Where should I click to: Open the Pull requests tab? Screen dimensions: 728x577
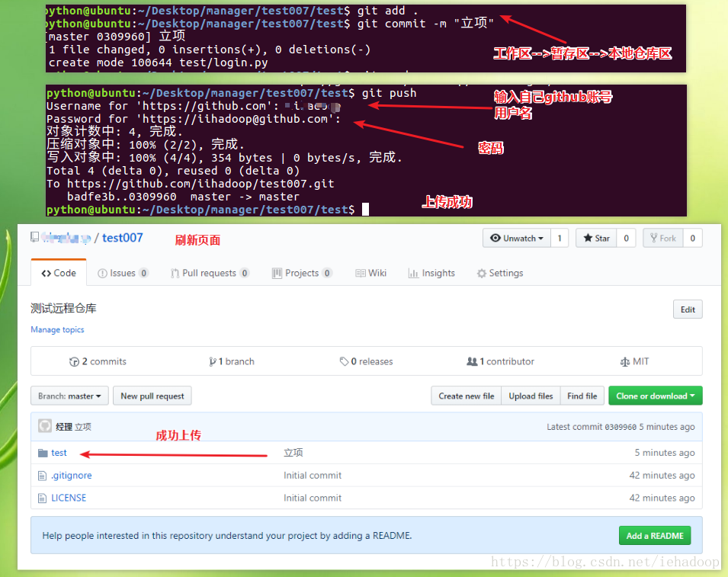click(x=210, y=273)
